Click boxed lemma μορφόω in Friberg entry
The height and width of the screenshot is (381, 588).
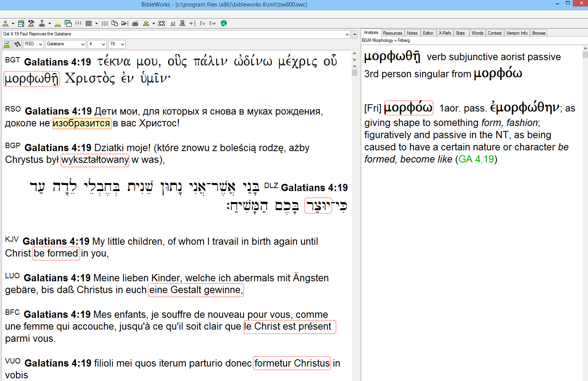(x=409, y=108)
